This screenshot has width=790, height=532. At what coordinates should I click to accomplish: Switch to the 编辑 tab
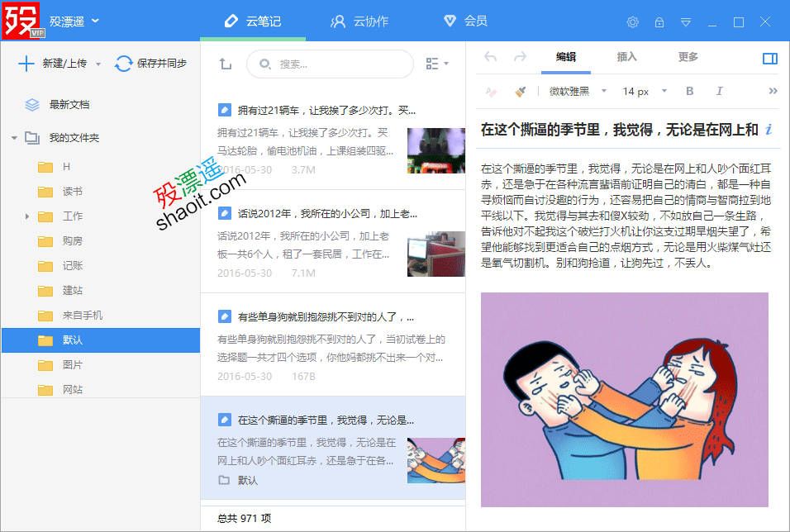coord(566,57)
